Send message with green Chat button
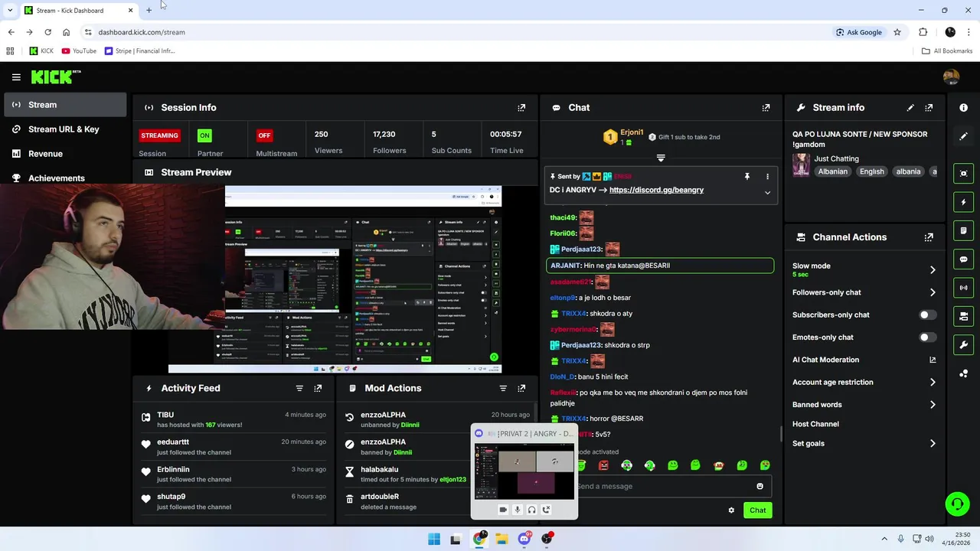The width and height of the screenshot is (980, 551). click(757, 510)
